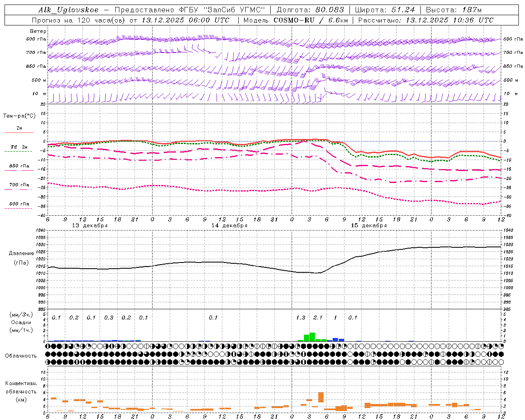The height and width of the screenshot is (420, 525).
Task: Click the forecast start 13.12.2025 06:00 UTC
Action: [185, 20]
